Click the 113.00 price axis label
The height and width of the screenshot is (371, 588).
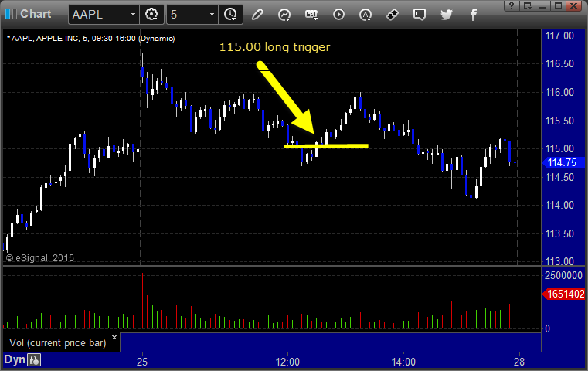click(559, 261)
